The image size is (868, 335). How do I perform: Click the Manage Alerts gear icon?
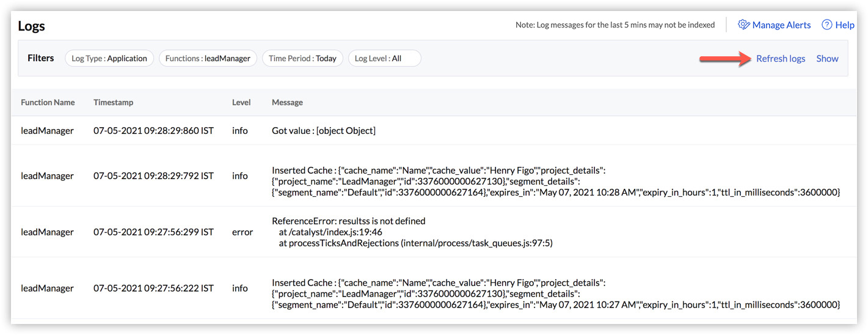point(743,25)
